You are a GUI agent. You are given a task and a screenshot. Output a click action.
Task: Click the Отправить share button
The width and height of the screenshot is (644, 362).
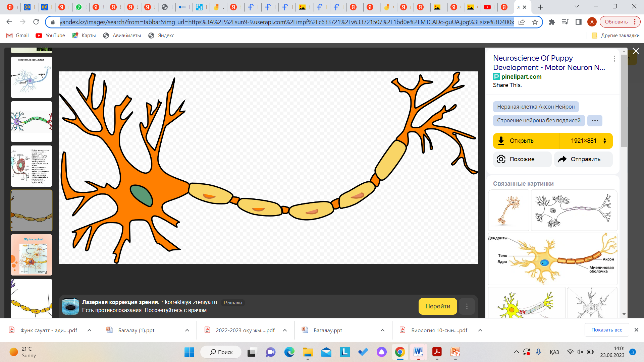click(x=583, y=159)
